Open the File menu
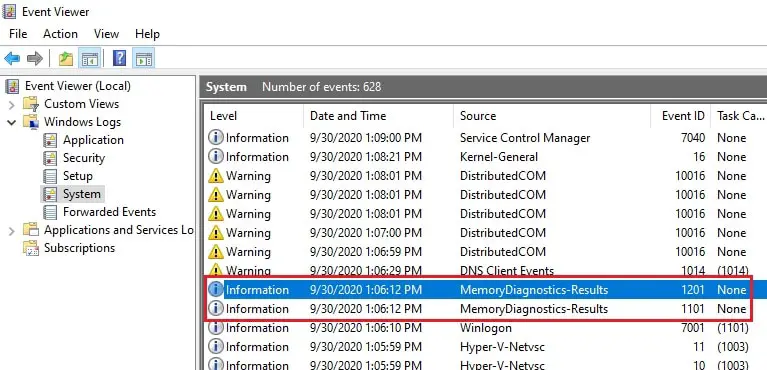 pyautogui.click(x=18, y=34)
